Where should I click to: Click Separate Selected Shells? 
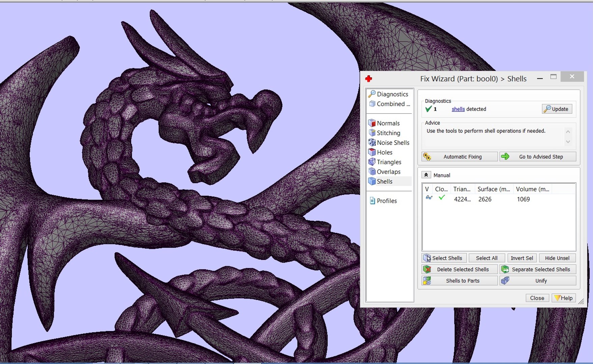pos(538,269)
